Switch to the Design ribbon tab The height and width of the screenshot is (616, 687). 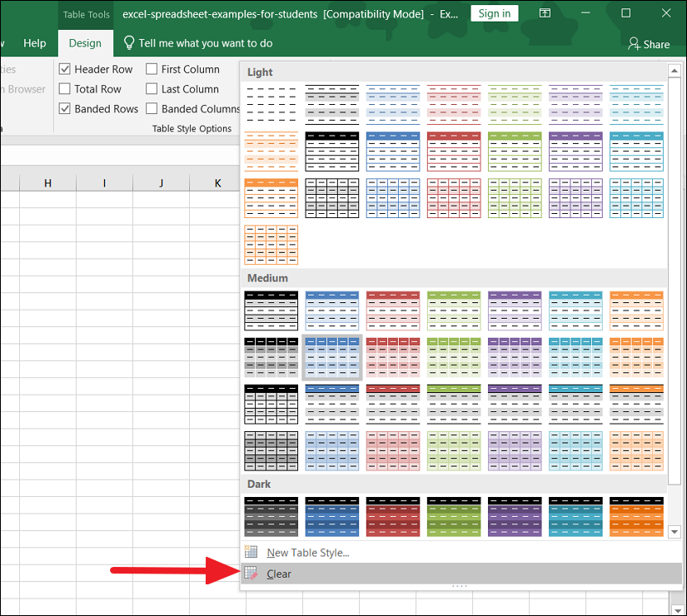click(x=85, y=43)
